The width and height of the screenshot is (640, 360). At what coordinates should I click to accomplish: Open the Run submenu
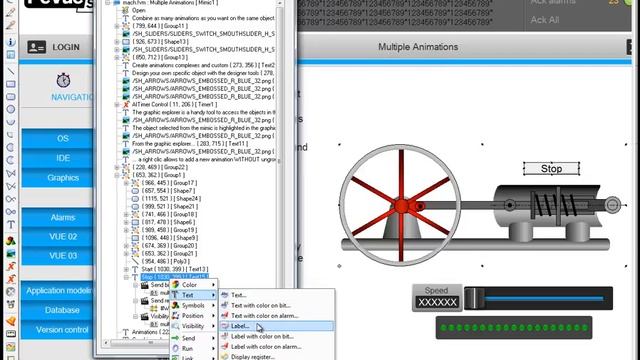[x=194, y=348]
